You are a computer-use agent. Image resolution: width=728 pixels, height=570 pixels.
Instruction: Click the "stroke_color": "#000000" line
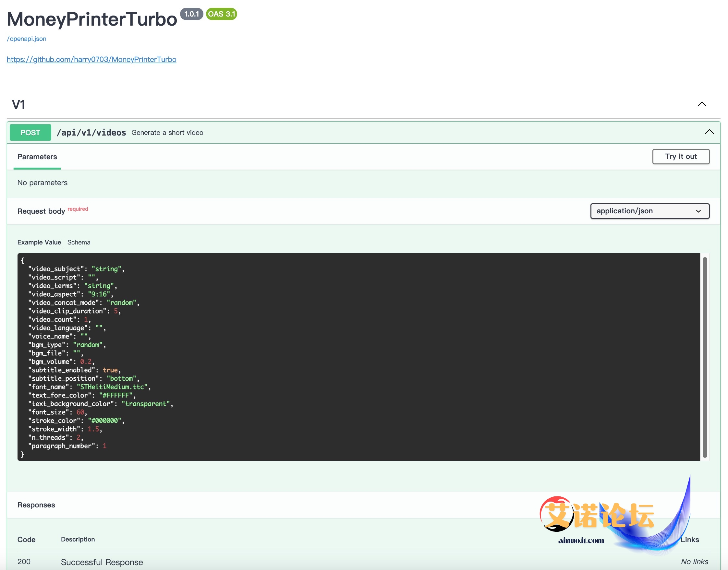click(76, 421)
